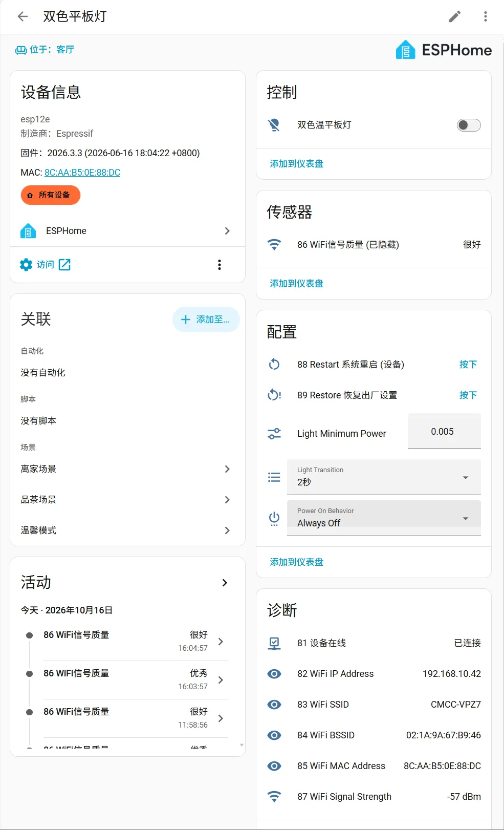
Task: Click the 192.168.10.42 IP value
Action: tap(452, 674)
